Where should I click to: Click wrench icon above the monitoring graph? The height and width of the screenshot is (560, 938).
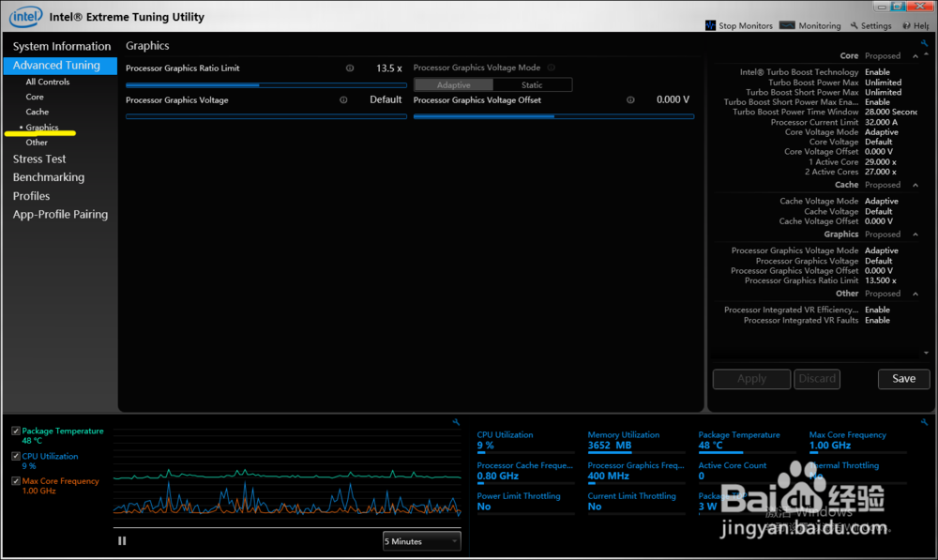coord(456,422)
